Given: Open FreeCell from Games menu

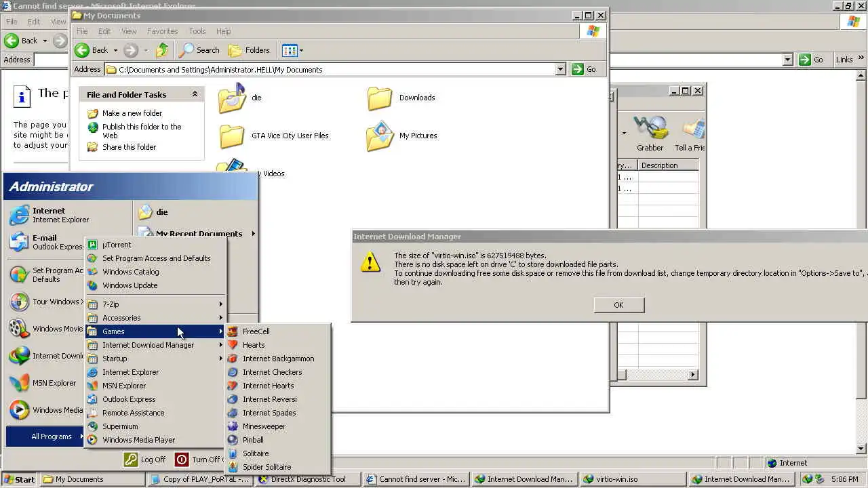Looking at the screenshot, I should (278, 331).
